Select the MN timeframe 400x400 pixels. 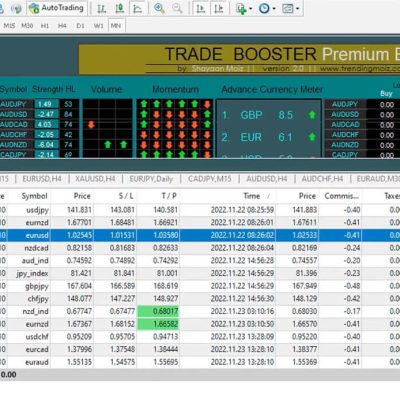coord(116,25)
